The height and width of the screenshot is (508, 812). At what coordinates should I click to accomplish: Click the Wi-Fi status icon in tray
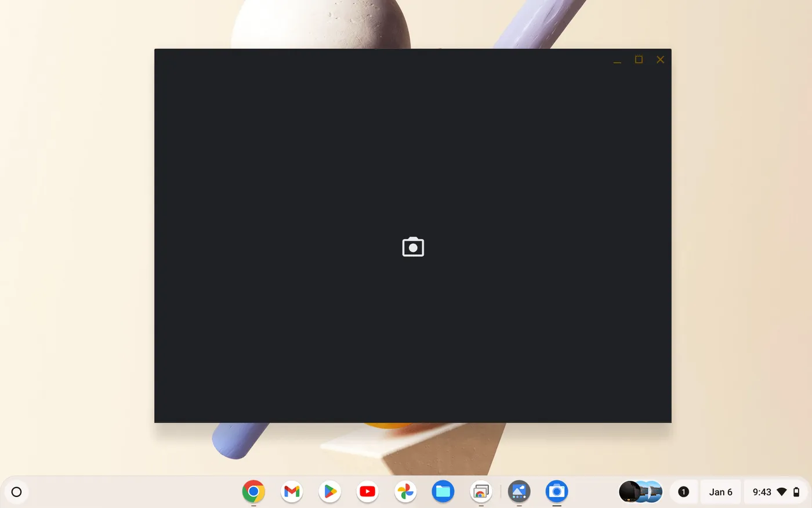[782, 492]
